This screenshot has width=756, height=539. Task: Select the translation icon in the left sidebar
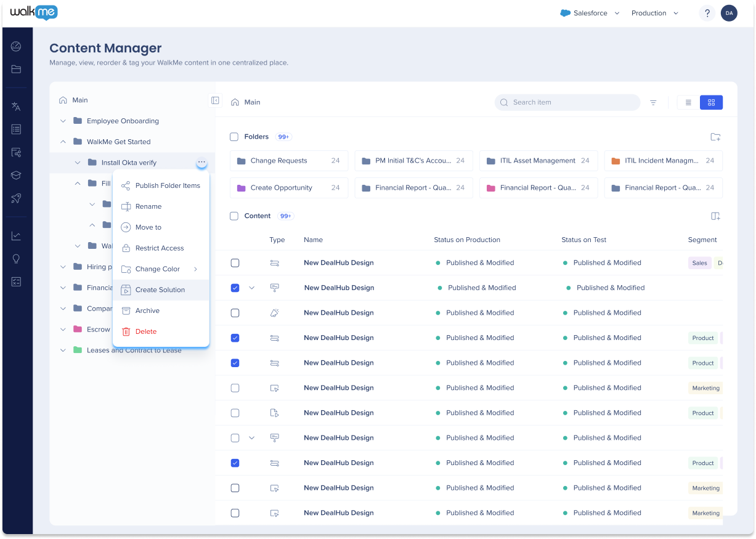point(16,106)
